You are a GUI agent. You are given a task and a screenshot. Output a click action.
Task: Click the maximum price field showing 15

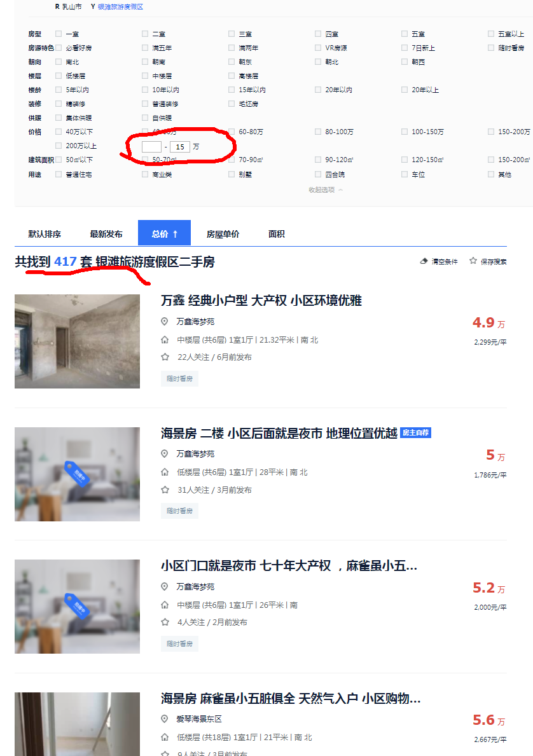(x=180, y=147)
